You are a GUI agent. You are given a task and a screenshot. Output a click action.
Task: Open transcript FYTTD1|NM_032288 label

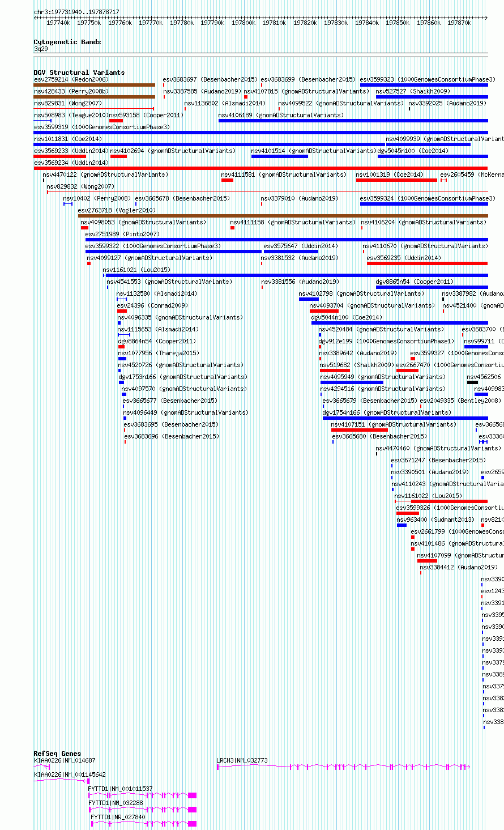pos(116,803)
